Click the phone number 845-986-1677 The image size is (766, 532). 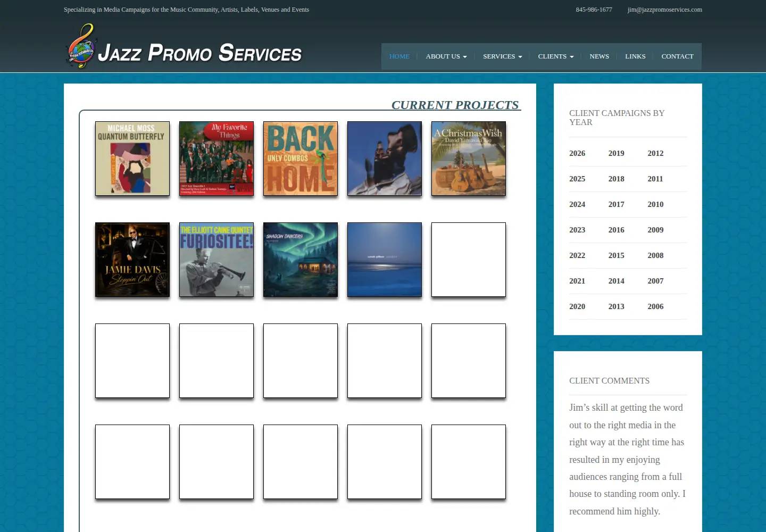594,10
